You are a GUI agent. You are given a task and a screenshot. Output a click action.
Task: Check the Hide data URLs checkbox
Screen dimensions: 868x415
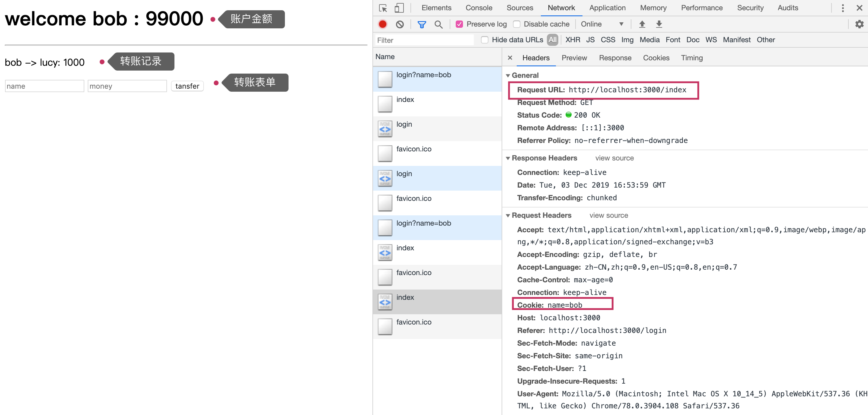click(x=484, y=40)
